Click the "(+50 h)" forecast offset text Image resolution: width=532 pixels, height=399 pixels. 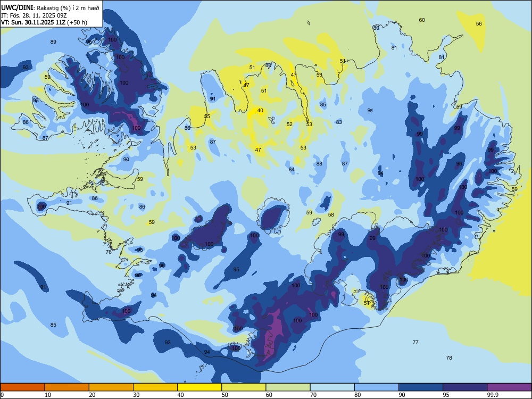point(77,22)
